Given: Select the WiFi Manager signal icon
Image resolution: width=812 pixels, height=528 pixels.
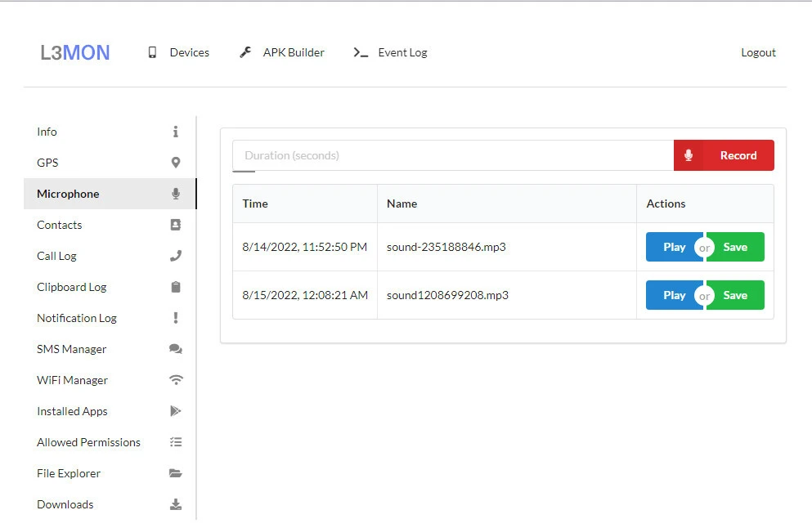Looking at the screenshot, I should tap(176, 380).
